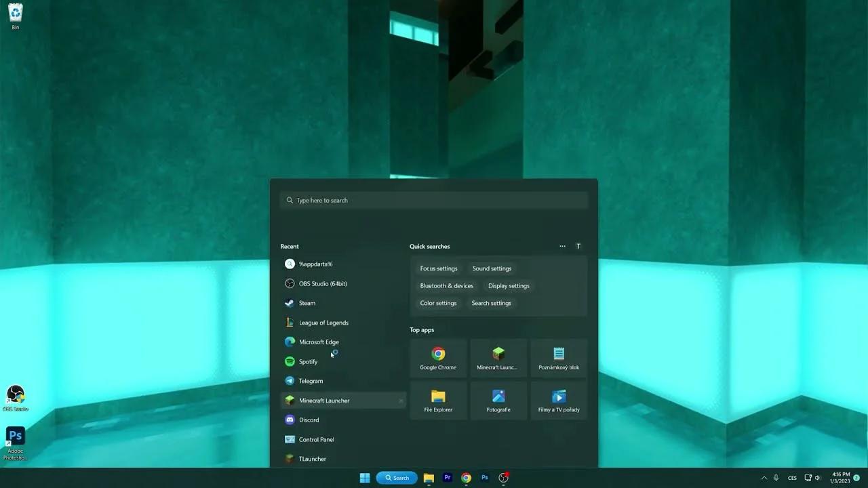Click the File Explorer icon on taskbar
The width and height of the screenshot is (868, 488).
click(429, 478)
